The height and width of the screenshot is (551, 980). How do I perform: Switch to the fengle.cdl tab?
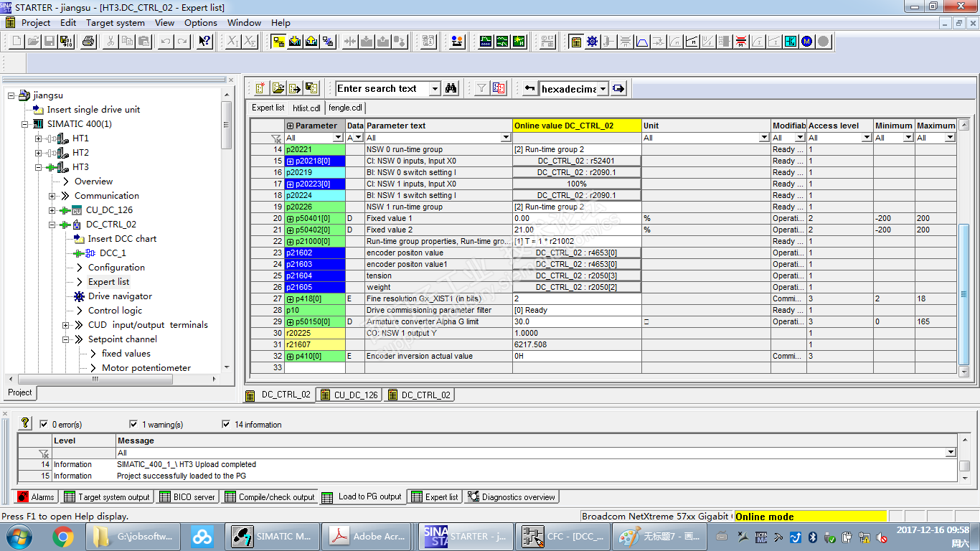click(x=345, y=108)
